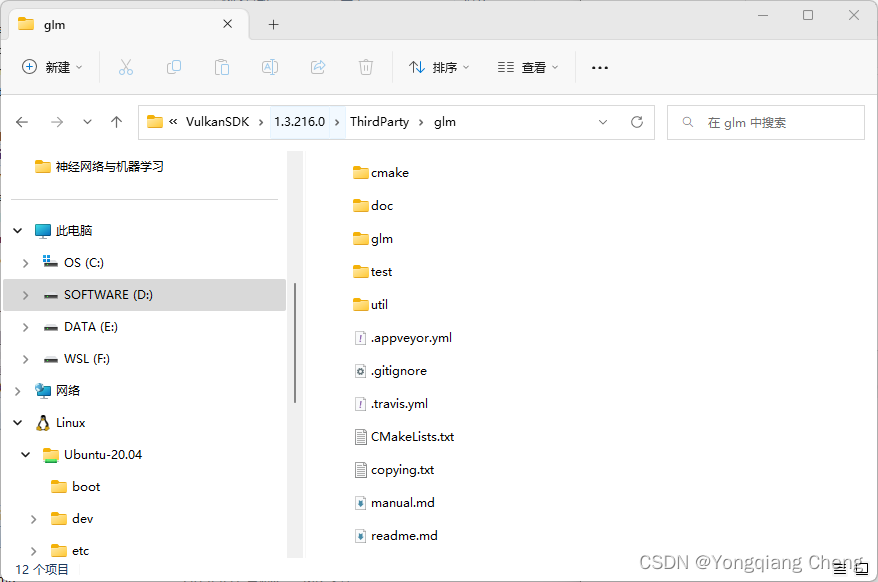Expand the etc folder node

click(x=34, y=551)
